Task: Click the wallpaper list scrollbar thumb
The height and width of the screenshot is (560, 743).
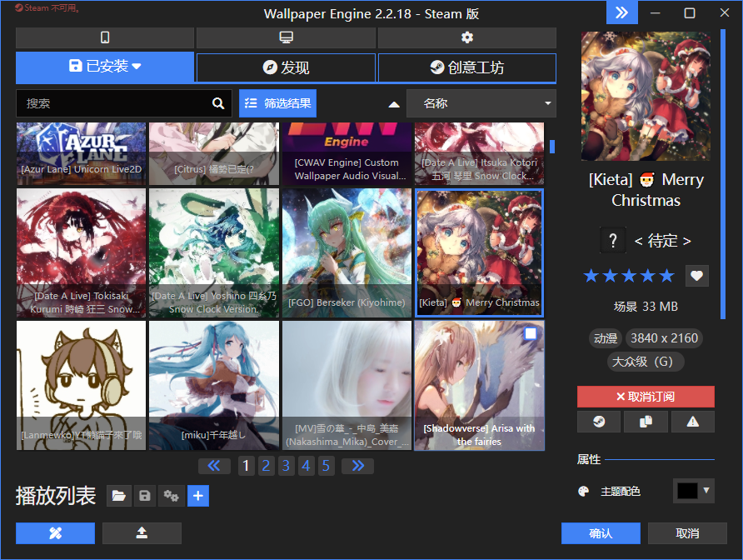Action: click(552, 147)
